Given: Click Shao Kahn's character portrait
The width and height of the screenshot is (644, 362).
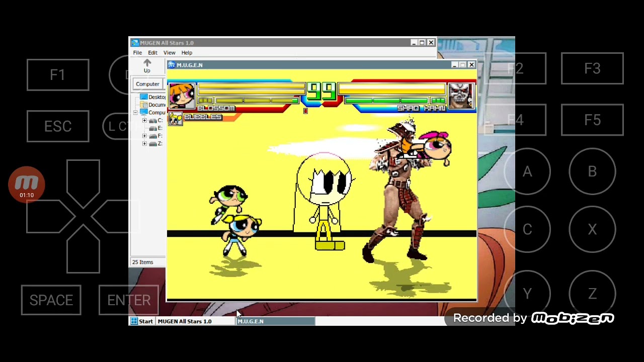Looking at the screenshot, I should point(461,96).
